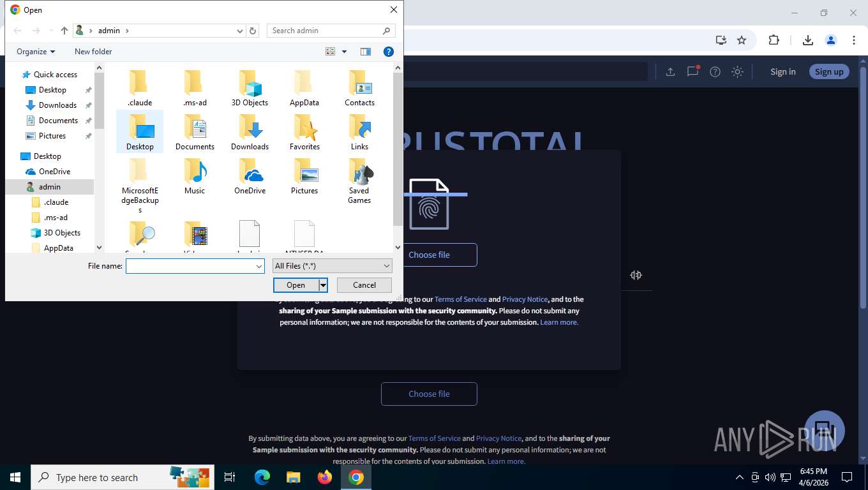The width and height of the screenshot is (868, 490).
Task: Select the Downloads folder in file list
Action: (x=250, y=127)
